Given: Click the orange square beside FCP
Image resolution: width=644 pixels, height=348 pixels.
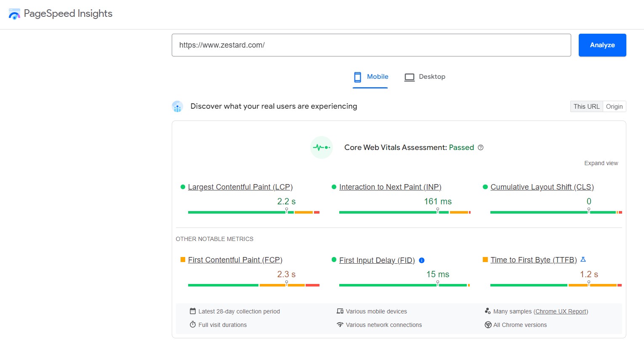Looking at the screenshot, I should click(x=183, y=260).
